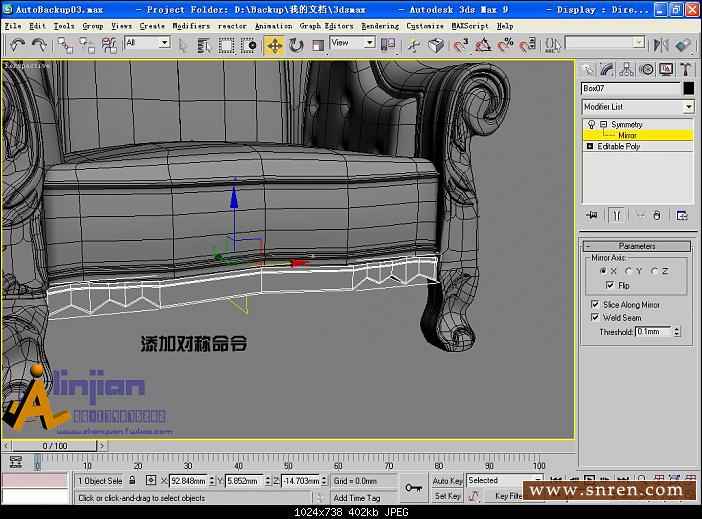Activate the Select and Rotate tool

(x=296, y=45)
